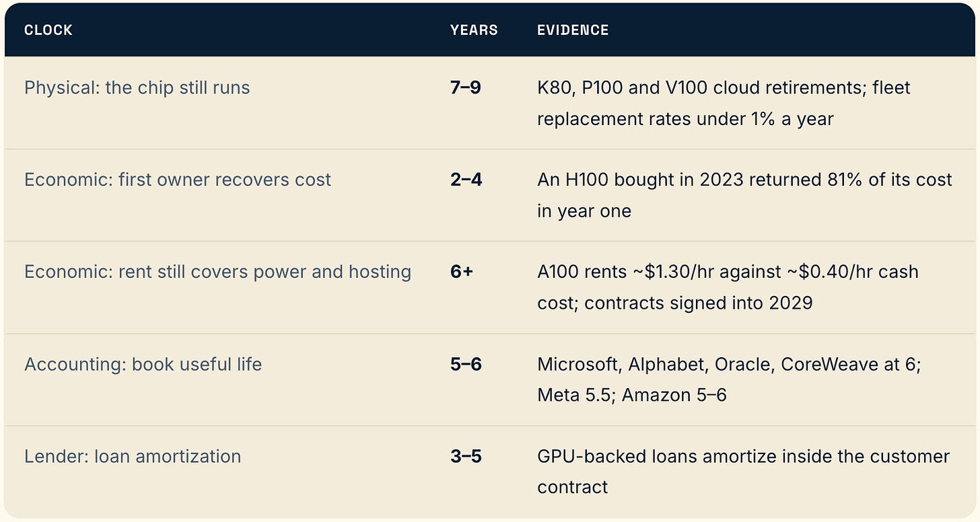
Task: Select the GPU-backed loans amortize evidence
Action: click(743, 472)
